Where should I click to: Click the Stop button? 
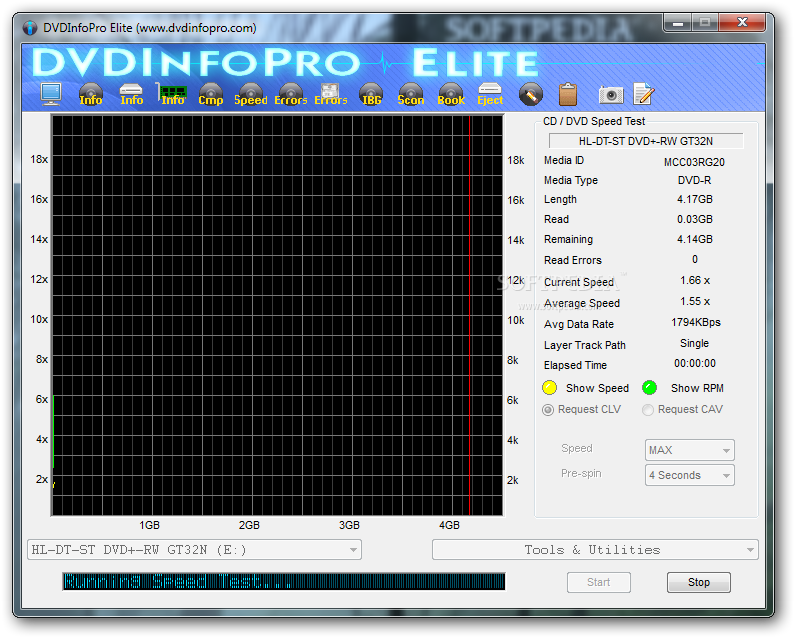pos(699,582)
